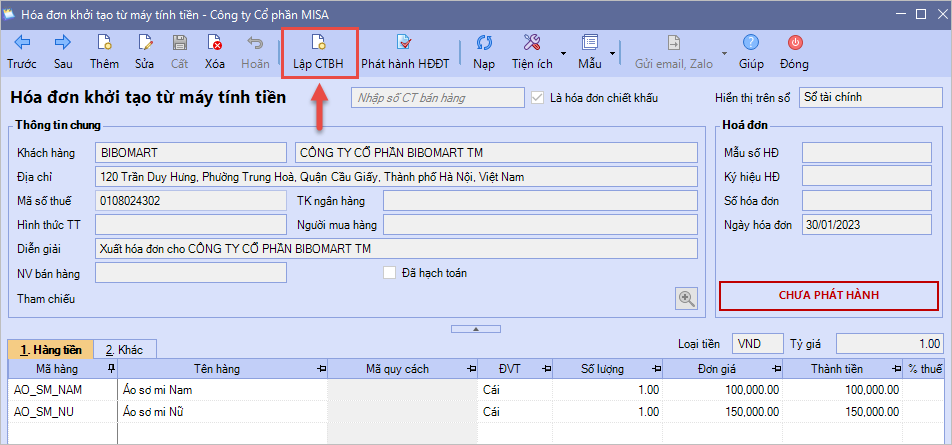Expand the Tiện ích dropdown arrow
Viewport: 952px width, 445px height.
click(563, 52)
